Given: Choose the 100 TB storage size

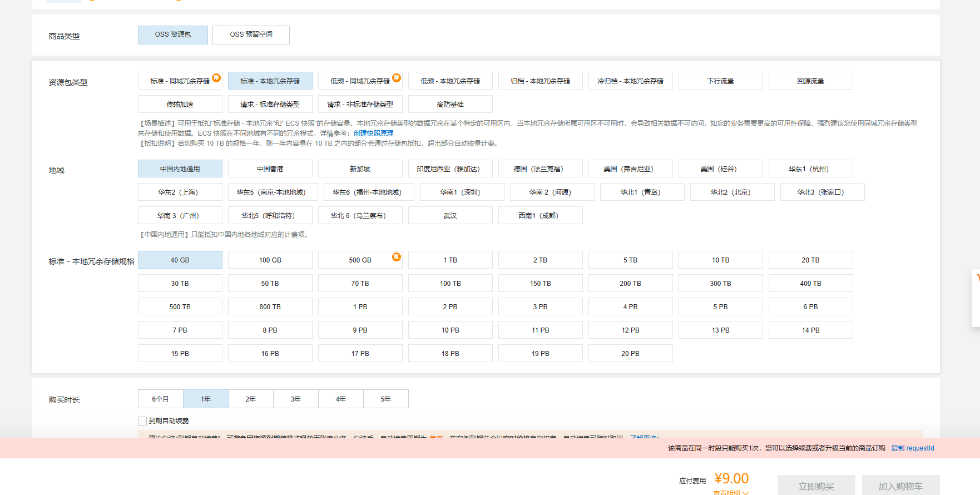Looking at the screenshot, I should click(451, 284).
